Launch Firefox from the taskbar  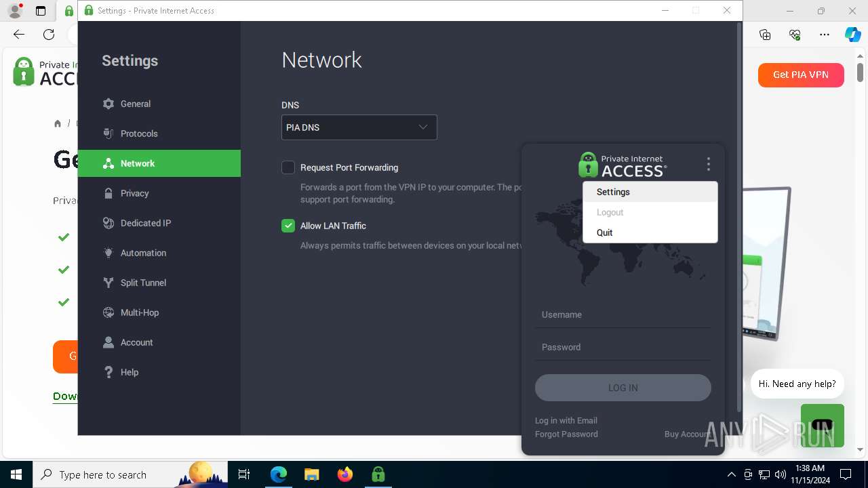pyautogui.click(x=345, y=474)
